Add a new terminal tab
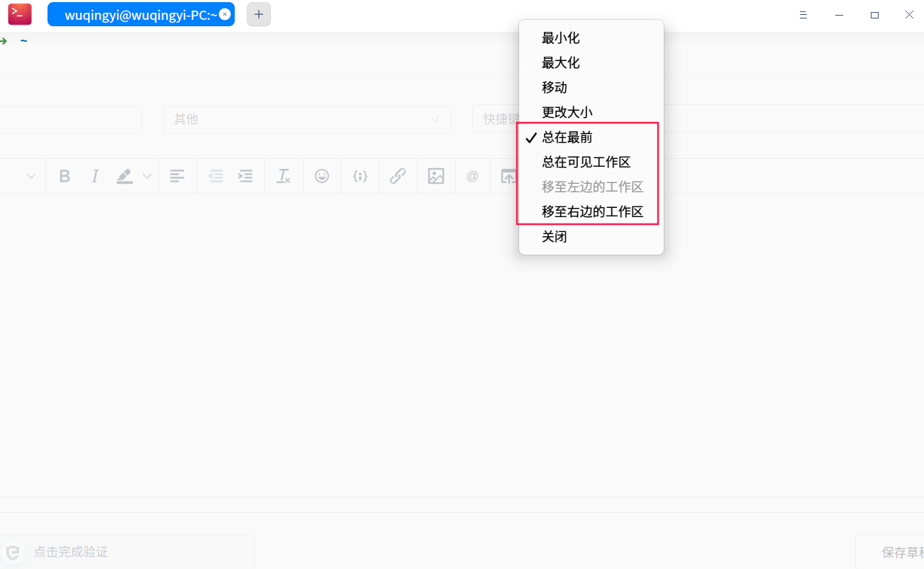The height and width of the screenshot is (569, 924). pyautogui.click(x=259, y=14)
